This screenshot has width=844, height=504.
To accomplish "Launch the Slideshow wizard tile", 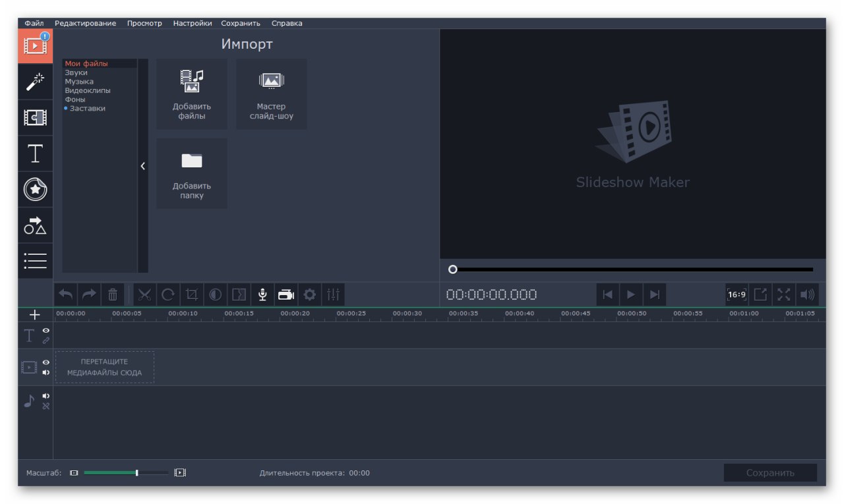I will coord(272,94).
